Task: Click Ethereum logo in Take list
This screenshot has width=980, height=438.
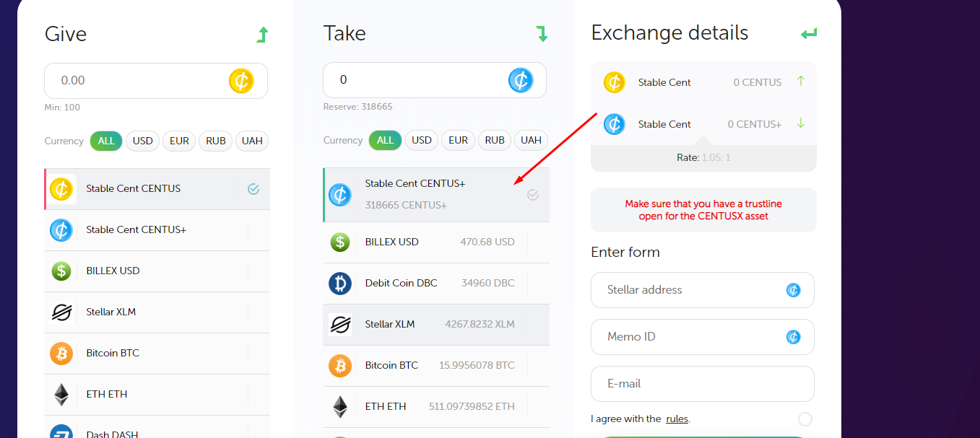Action: pos(340,407)
